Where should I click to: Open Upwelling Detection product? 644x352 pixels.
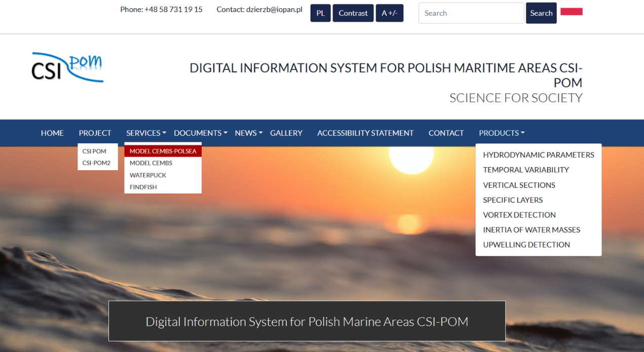[x=526, y=245]
